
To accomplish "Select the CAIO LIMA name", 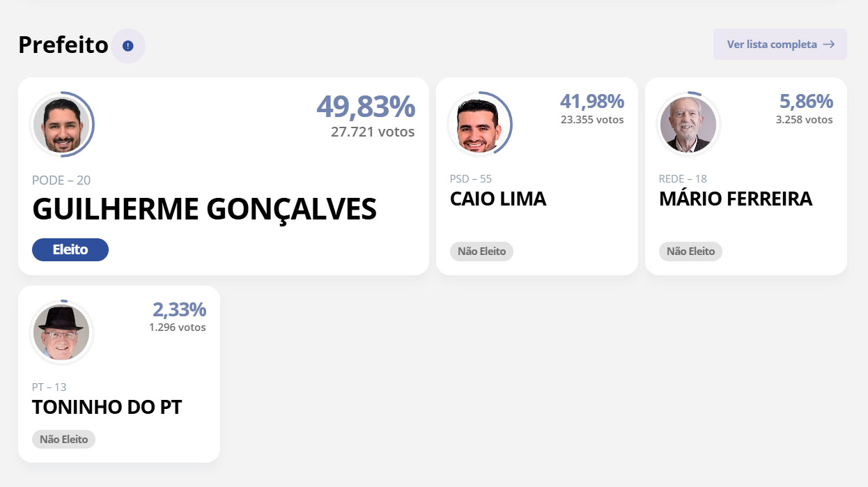I will [498, 199].
